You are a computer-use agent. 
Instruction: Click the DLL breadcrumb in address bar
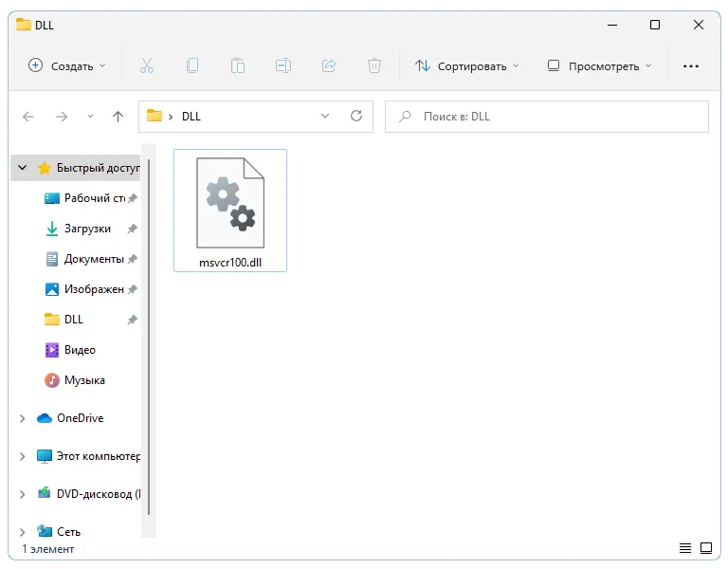tap(191, 117)
